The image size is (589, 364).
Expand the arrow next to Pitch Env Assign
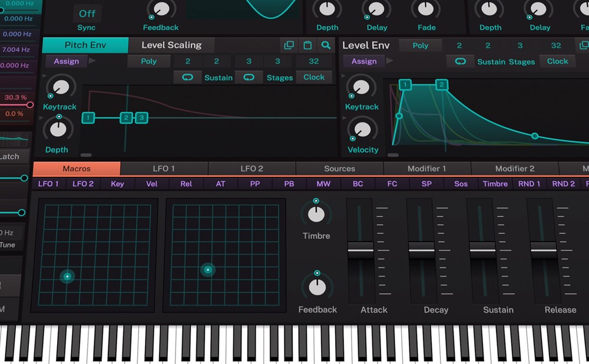(x=92, y=61)
